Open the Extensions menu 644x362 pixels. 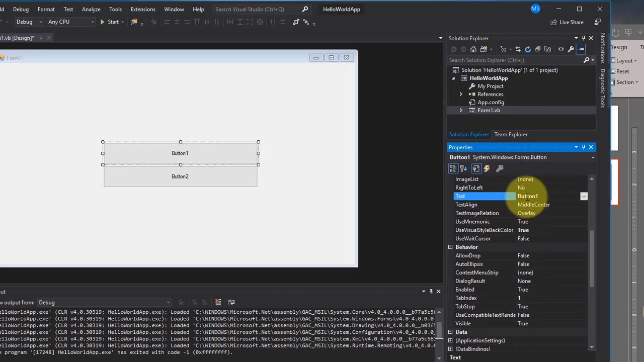(143, 9)
